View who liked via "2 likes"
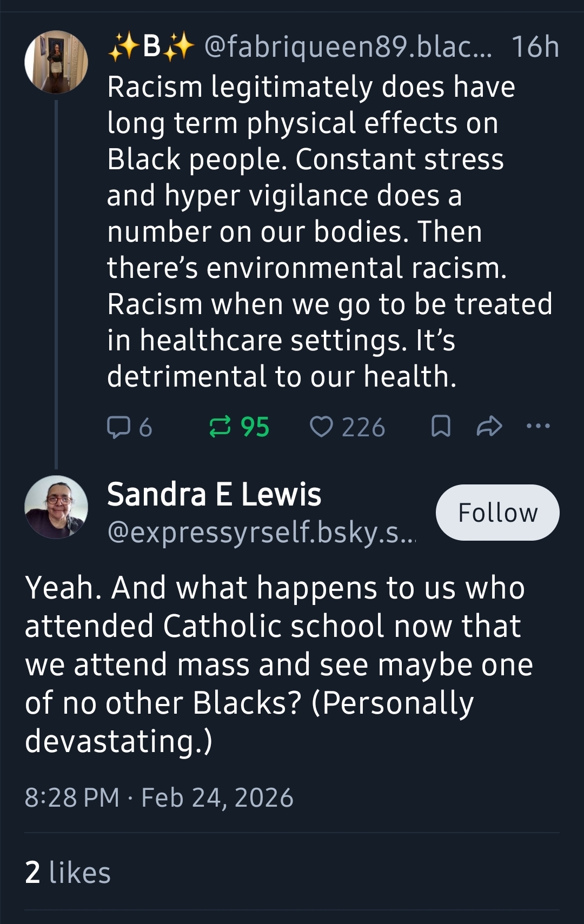584x924 pixels. pos(68,873)
